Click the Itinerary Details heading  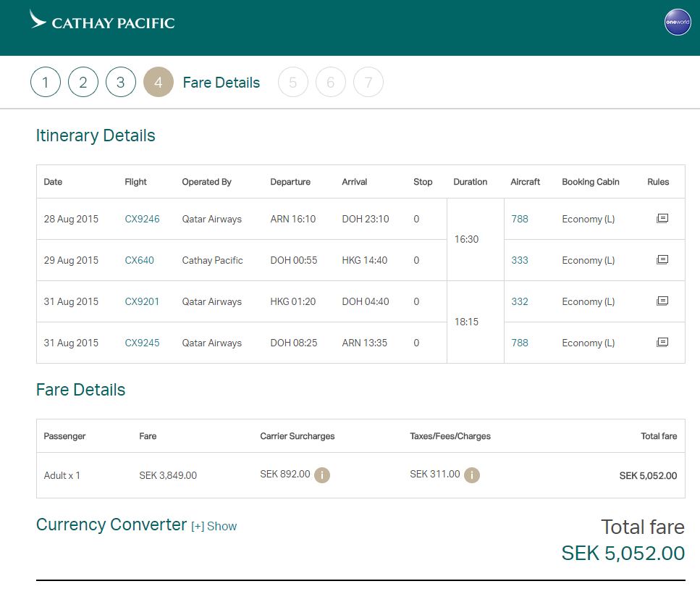tap(96, 135)
